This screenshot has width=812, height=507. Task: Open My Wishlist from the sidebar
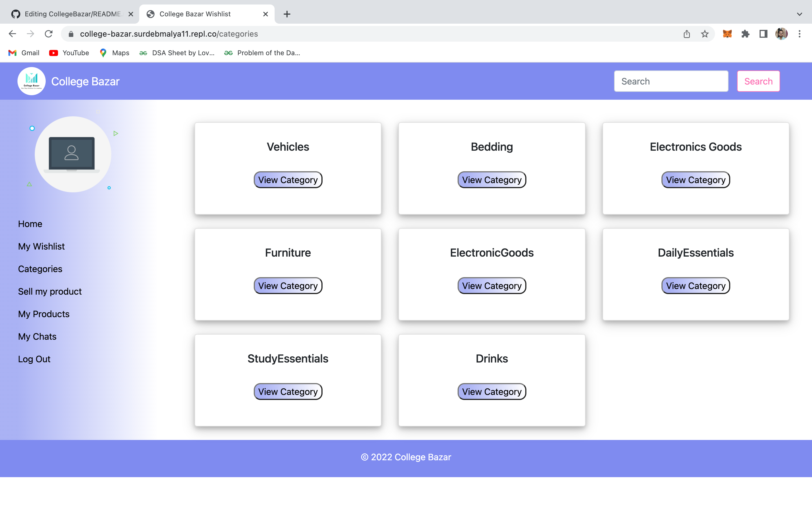(x=41, y=246)
